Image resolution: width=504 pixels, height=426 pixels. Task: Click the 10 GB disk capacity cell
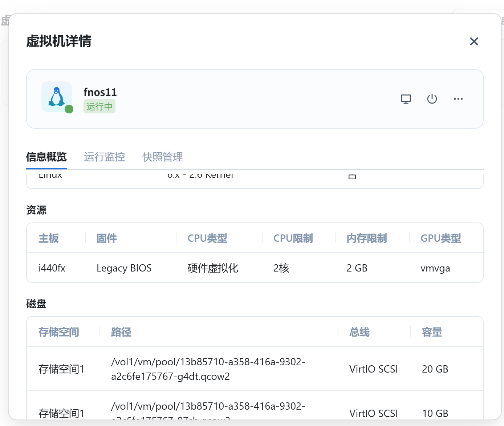(x=435, y=413)
